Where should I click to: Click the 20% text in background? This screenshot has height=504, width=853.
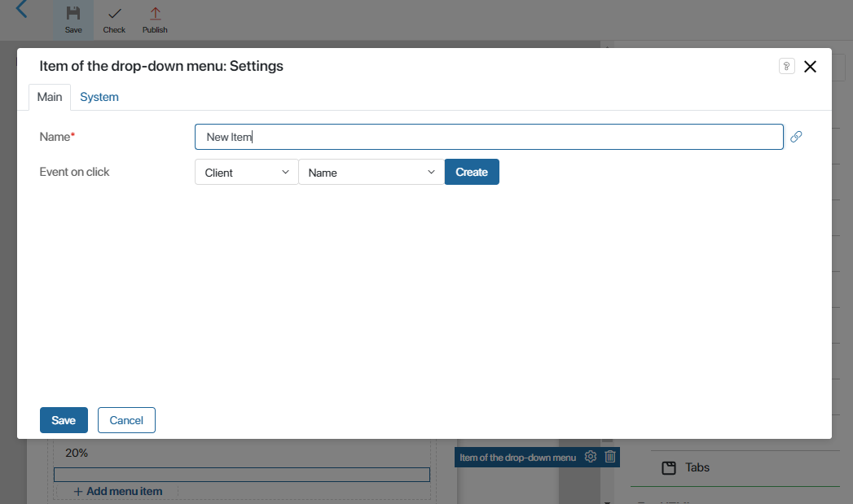pyautogui.click(x=77, y=453)
